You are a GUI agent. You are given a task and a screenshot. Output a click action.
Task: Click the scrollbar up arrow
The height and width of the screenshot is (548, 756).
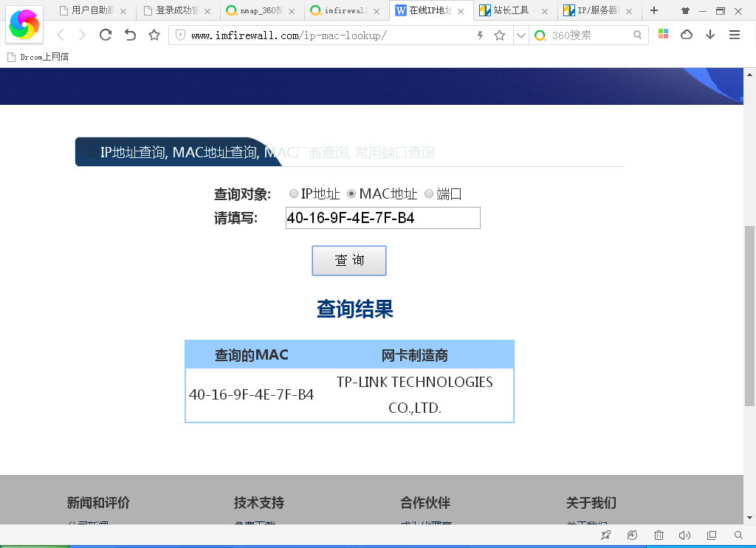[x=749, y=75]
